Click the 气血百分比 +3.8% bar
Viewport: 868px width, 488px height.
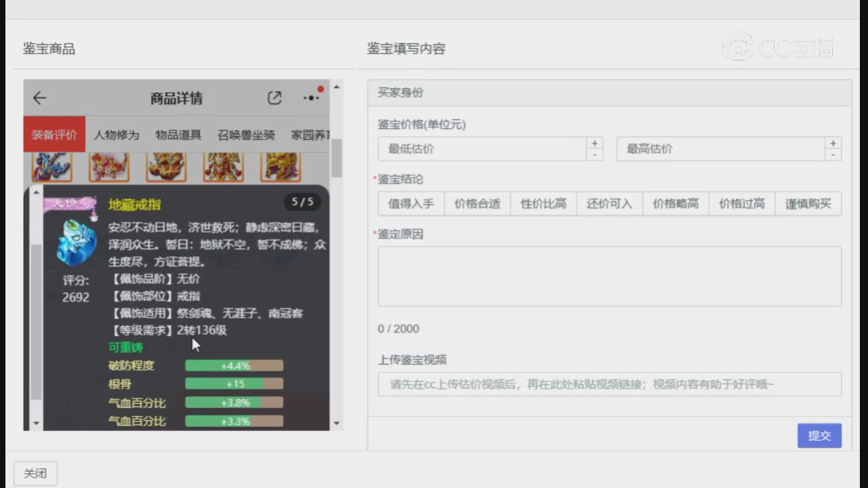pos(234,403)
